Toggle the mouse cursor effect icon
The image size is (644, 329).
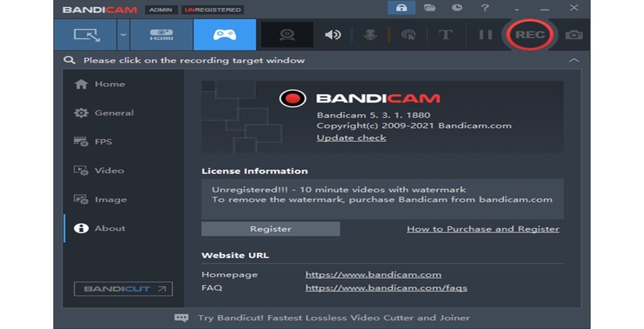(x=409, y=35)
